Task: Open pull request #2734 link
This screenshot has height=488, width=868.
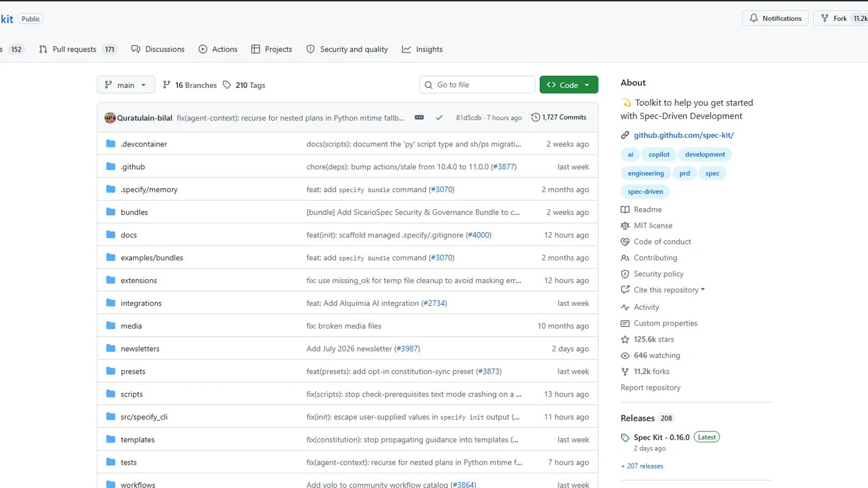Action: [434, 304]
